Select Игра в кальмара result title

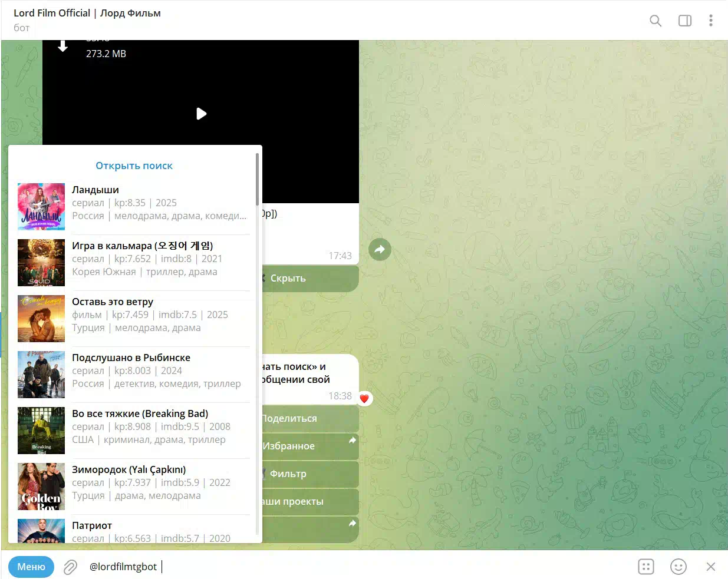[x=142, y=246]
